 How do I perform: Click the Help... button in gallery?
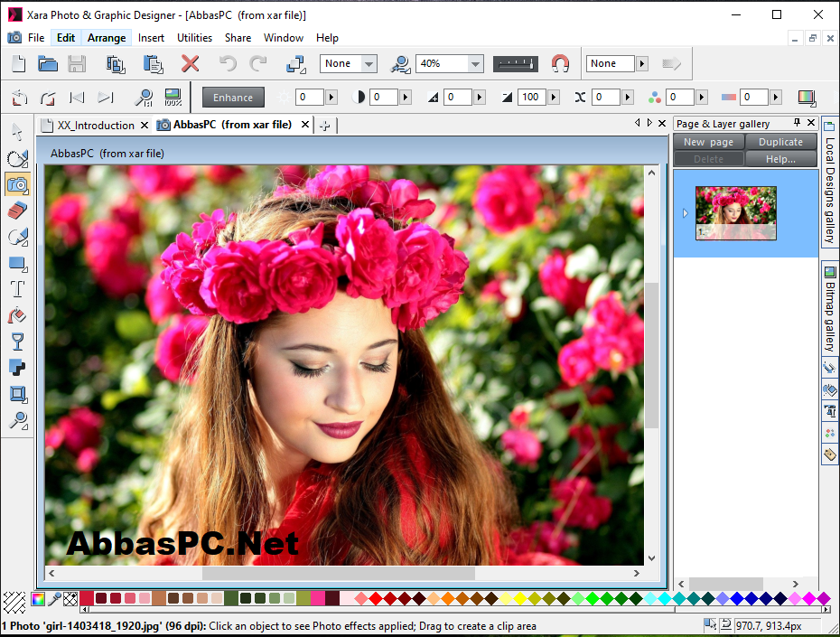780,159
